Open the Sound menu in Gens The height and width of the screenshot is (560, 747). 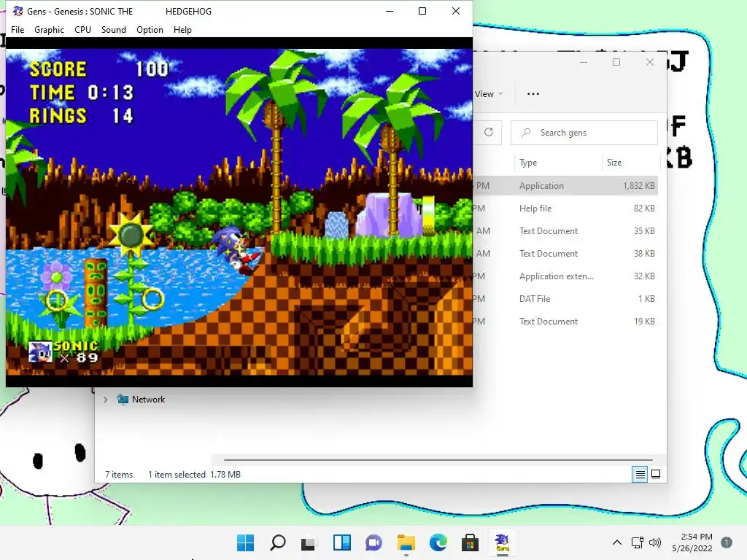coord(113,29)
